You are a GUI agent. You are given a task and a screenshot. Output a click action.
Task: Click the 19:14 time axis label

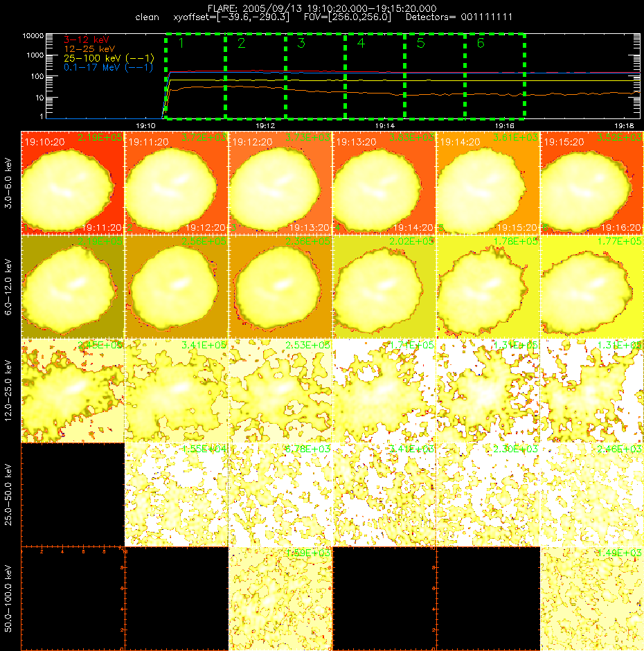click(384, 125)
